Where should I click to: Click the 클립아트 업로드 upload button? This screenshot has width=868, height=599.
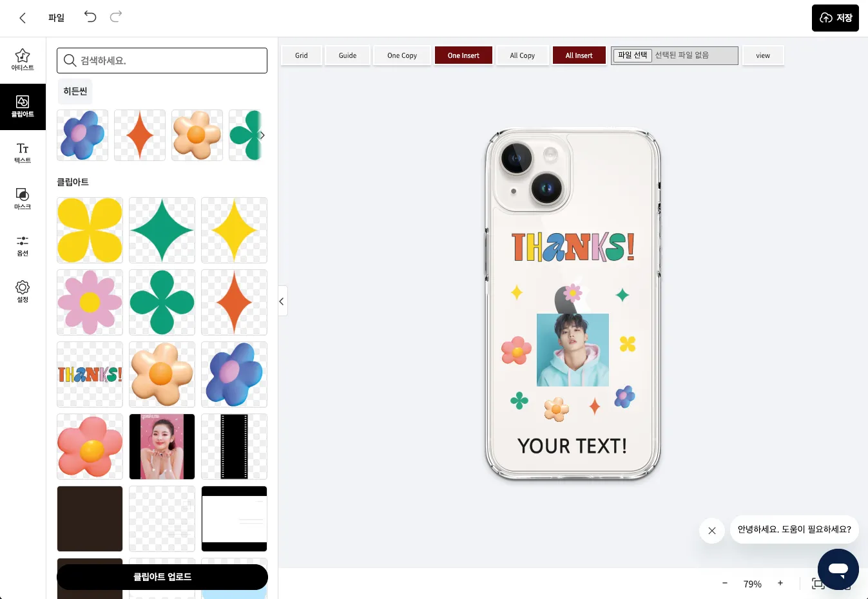point(162,576)
